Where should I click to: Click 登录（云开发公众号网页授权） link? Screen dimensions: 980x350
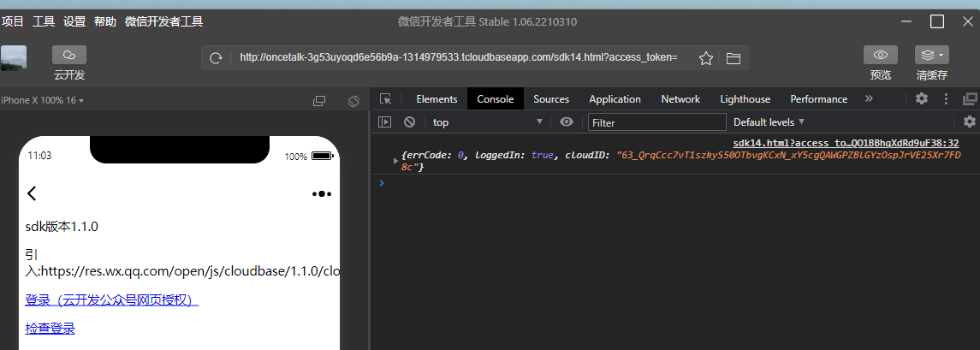coord(112,300)
